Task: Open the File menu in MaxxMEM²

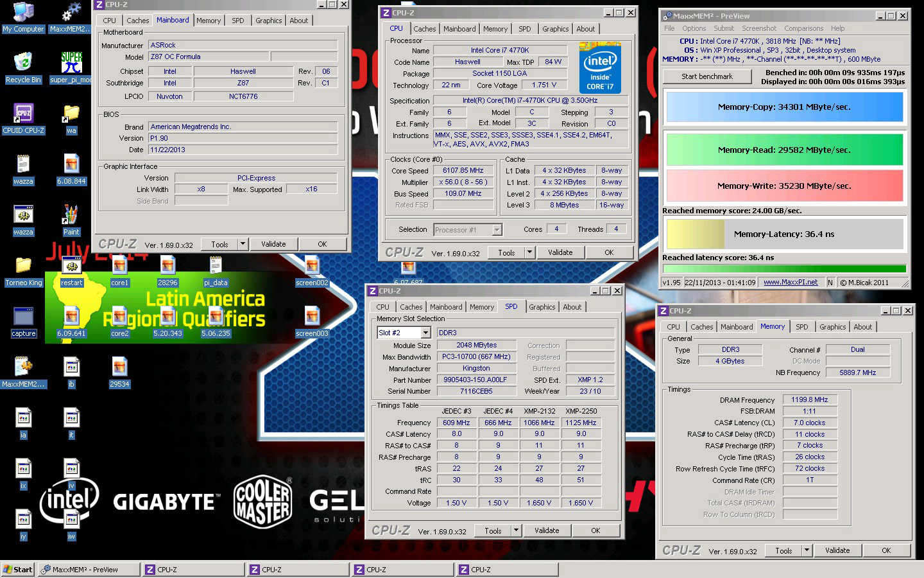Action: tap(669, 28)
